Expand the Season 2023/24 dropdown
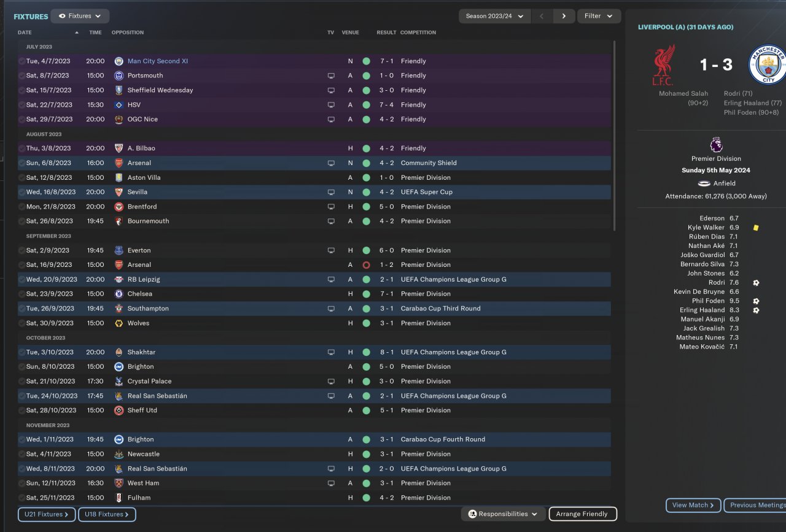 494,16
